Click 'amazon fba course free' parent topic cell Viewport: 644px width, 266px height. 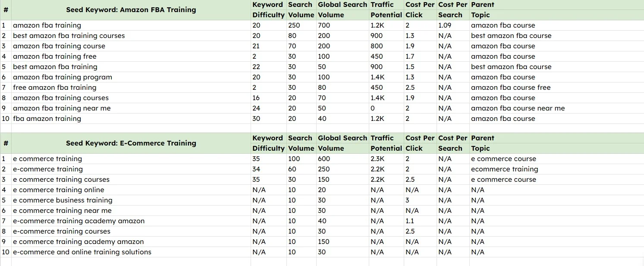pyautogui.click(x=556, y=88)
